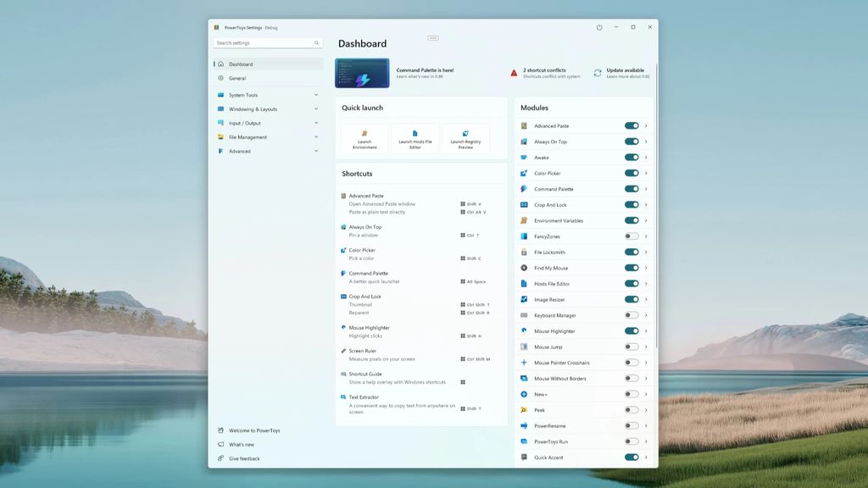868x488 pixels.
Task: Click the File Locksmith module icon
Action: (524, 252)
